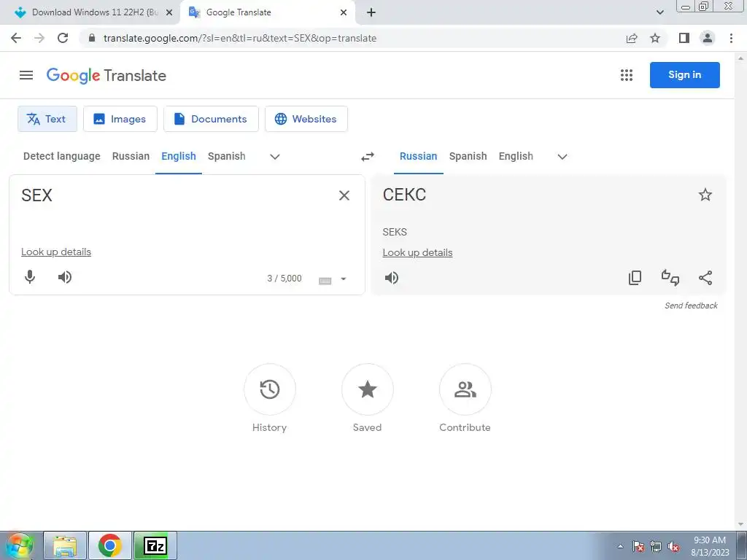Open Look up details under SEKS
This screenshot has height=560, width=747.
point(417,253)
